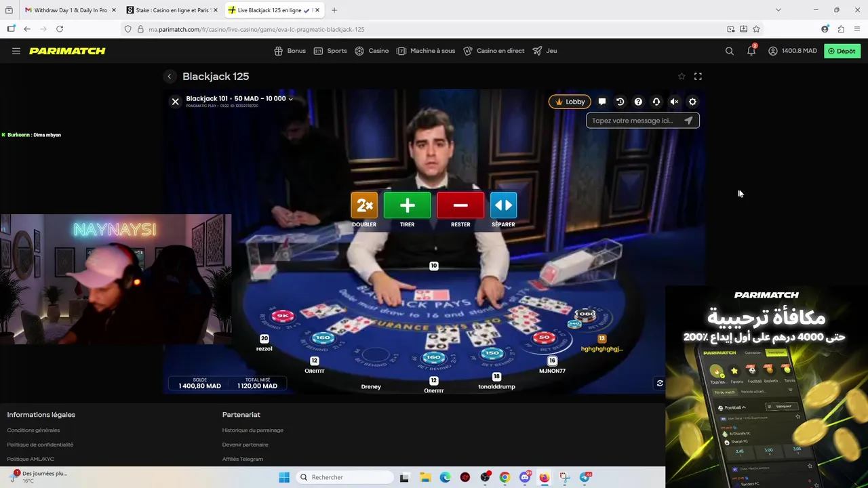868x488 pixels.
Task: Open Historique du parrainage link
Action: tap(253, 430)
